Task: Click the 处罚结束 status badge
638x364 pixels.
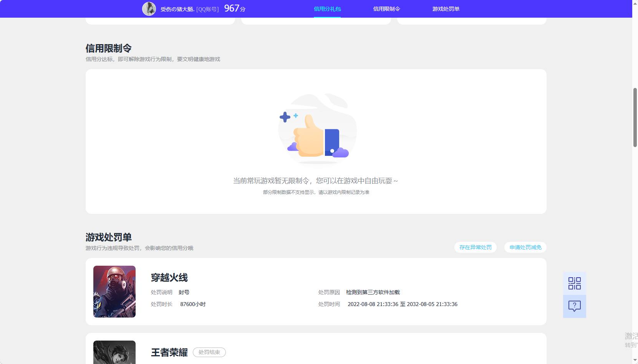Action: click(209, 352)
